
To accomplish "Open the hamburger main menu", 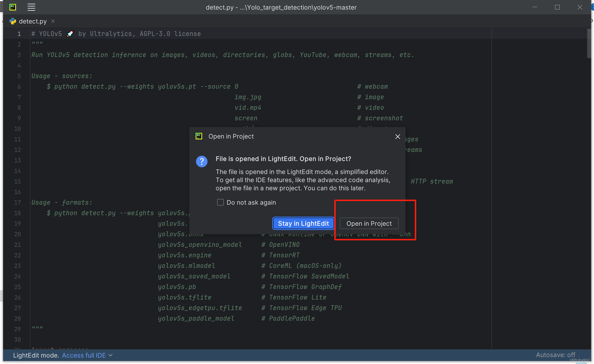I will (31, 7).
